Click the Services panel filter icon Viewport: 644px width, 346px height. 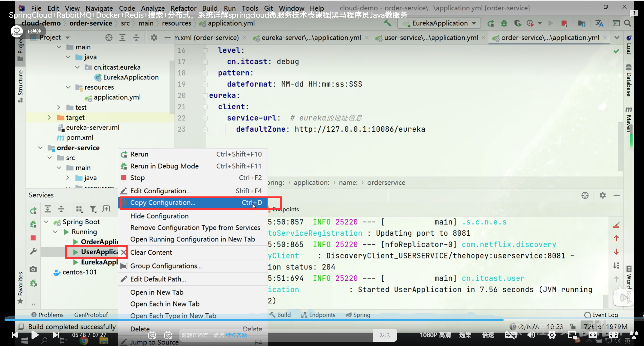point(93,209)
